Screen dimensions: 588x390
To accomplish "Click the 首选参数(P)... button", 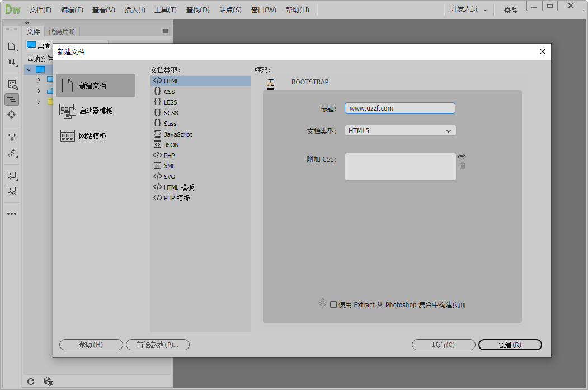I will pos(158,345).
